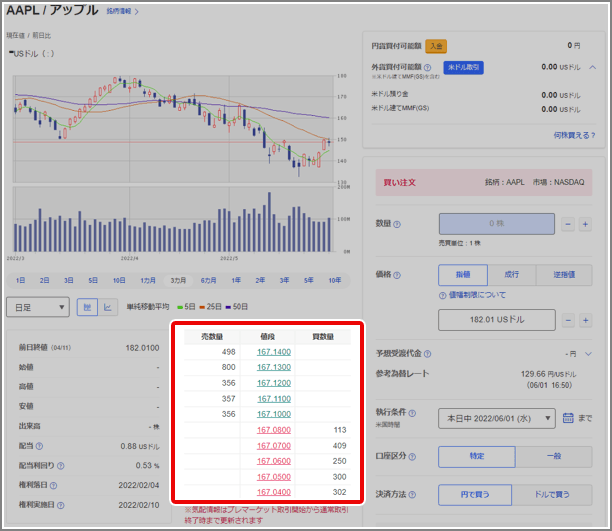Open help icon beside 執行条件
This screenshot has width=612, height=531.
[x=412, y=413]
